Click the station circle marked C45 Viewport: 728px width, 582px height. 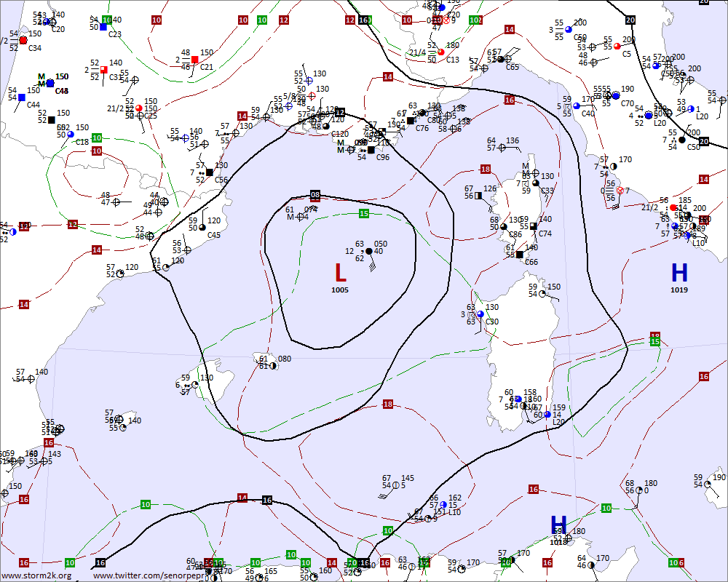pos(202,227)
